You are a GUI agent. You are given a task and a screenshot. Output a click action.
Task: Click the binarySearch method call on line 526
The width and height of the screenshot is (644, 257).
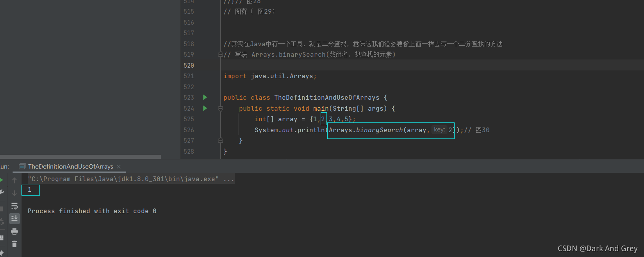[x=379, y=130]
